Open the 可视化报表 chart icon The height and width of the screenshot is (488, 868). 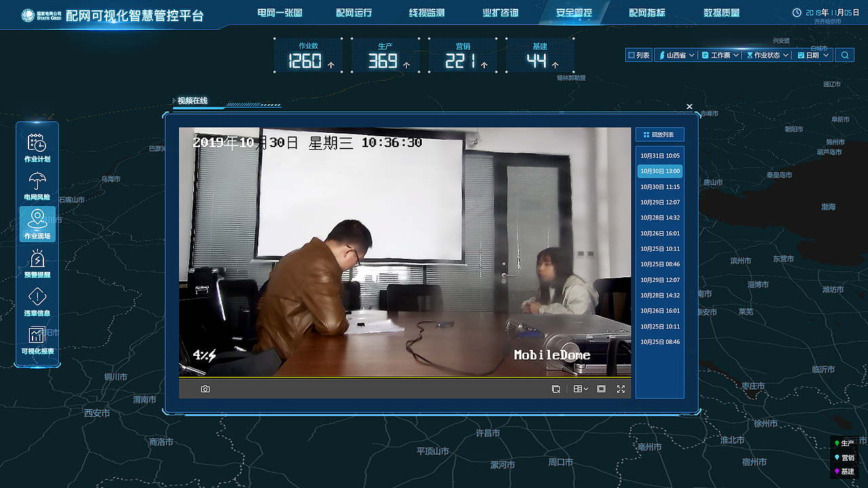coord(37,335)
